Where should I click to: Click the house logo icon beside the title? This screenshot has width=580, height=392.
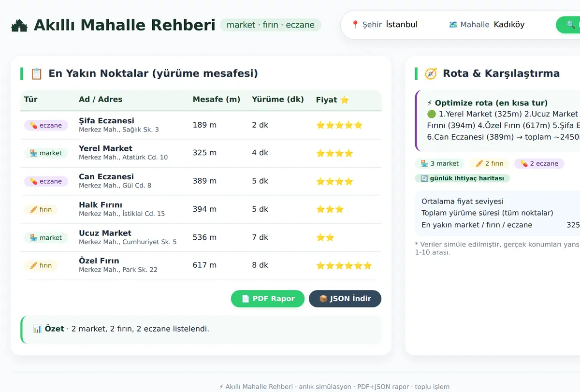[x=19, y=25]
